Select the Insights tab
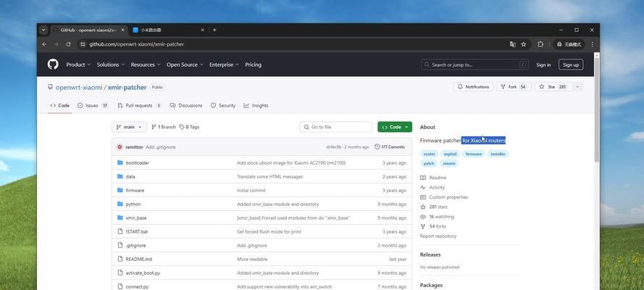 click(256, 106)
